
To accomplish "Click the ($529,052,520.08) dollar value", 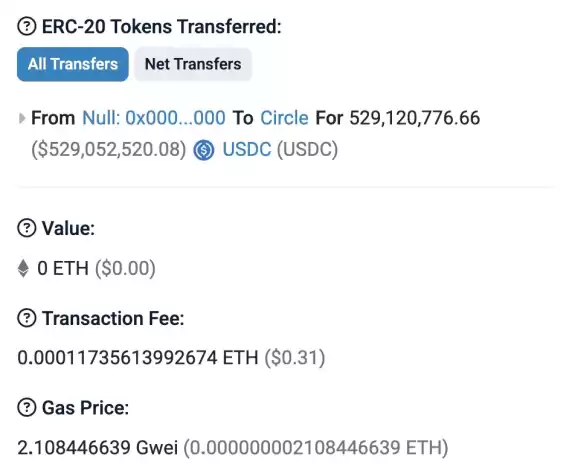I will pyautogui.click(x=109, y=150).
